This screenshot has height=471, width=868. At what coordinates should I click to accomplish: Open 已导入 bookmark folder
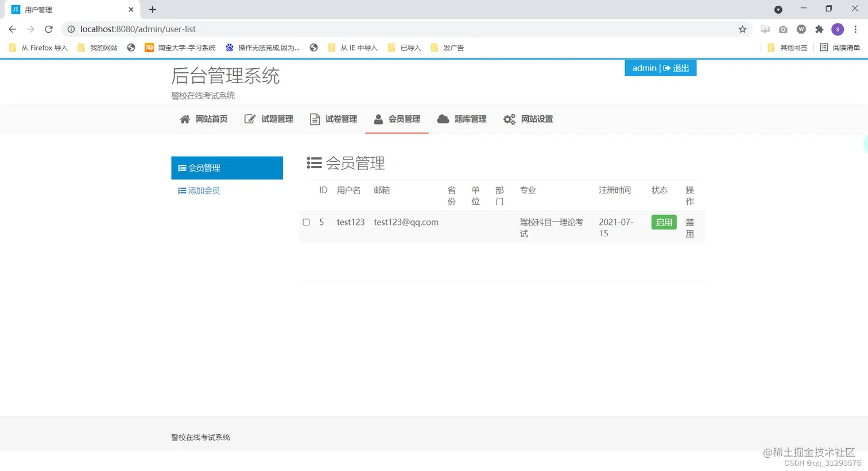tap(404, 48)
